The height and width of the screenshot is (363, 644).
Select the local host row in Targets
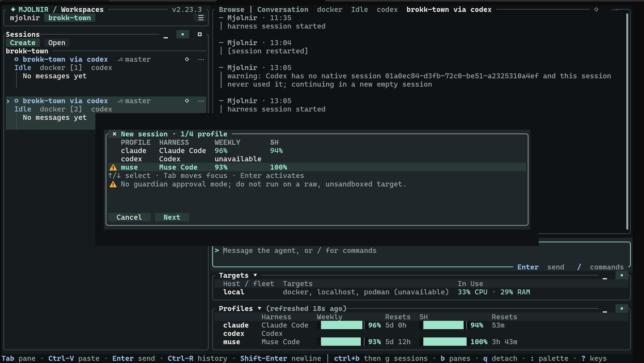tap(421, 292)
